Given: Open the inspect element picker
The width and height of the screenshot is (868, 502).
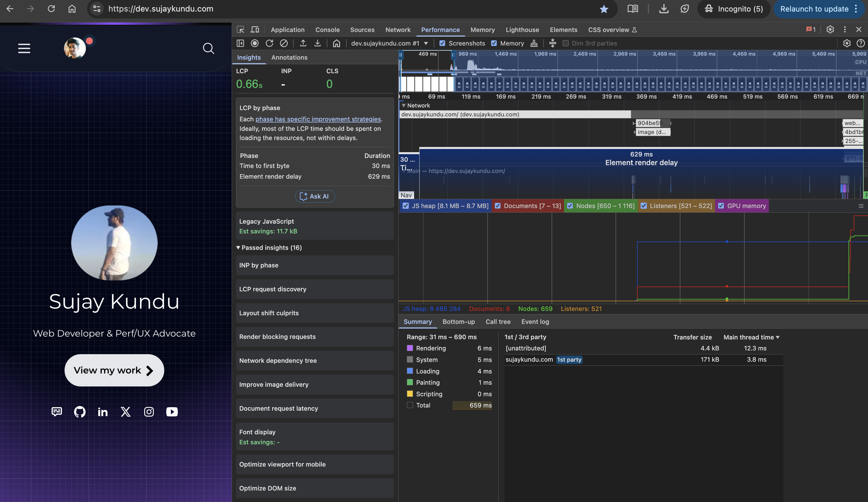Looking at the screenshot, I should click(240, 30).
